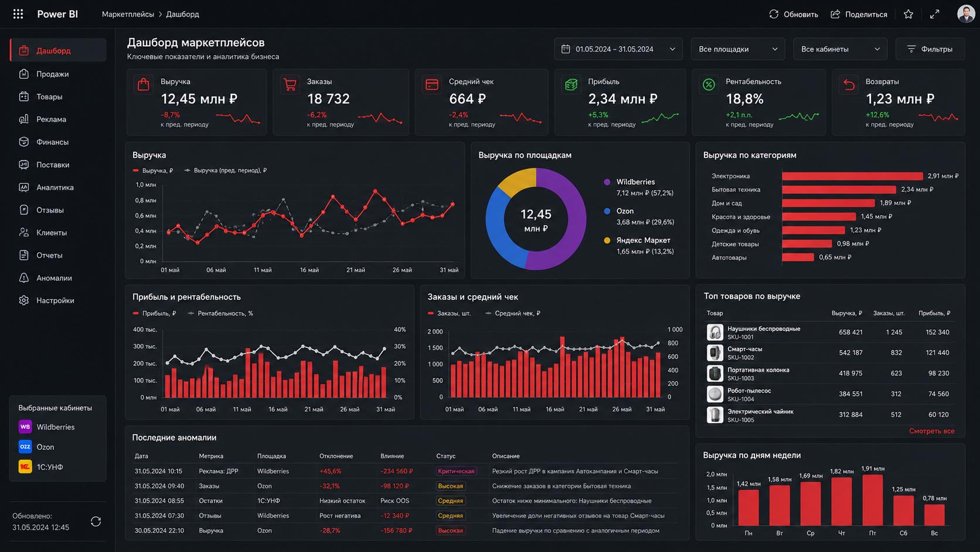Screen dimensions: 980x552
Task: Toggle Выручка, ₽ legend in revenue chart
Action: 153,170
